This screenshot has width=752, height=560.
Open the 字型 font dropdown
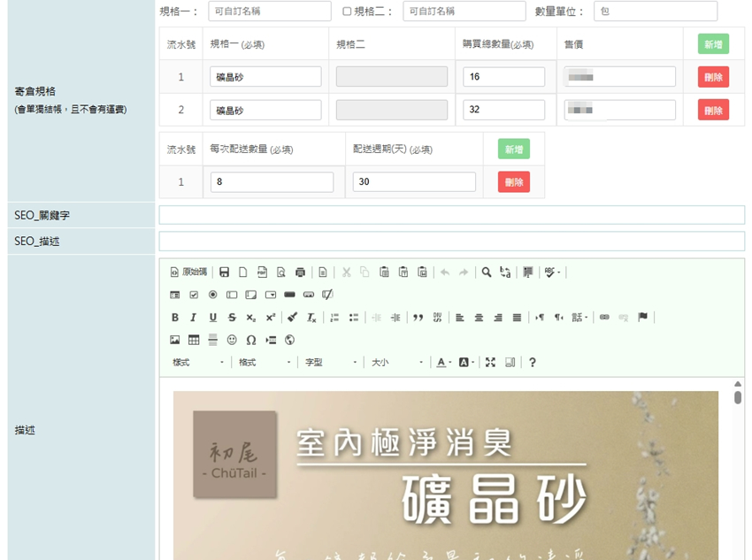click(x=331, y=363)
